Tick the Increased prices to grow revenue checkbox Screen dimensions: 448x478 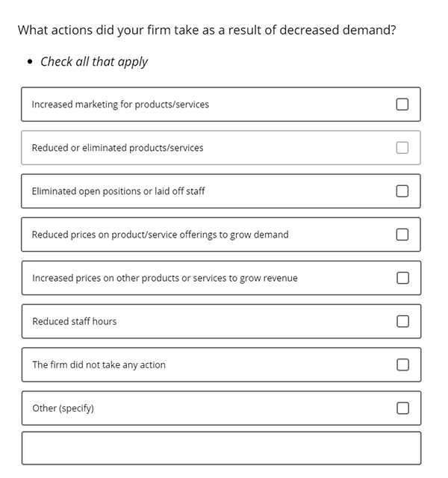click(x=402, y=278)
